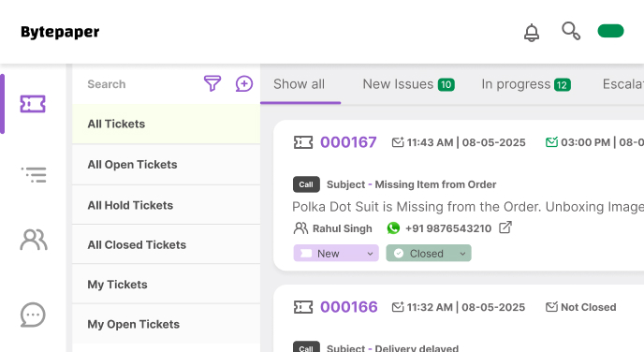Click subject Missing Item from Order

click(435, 184)
